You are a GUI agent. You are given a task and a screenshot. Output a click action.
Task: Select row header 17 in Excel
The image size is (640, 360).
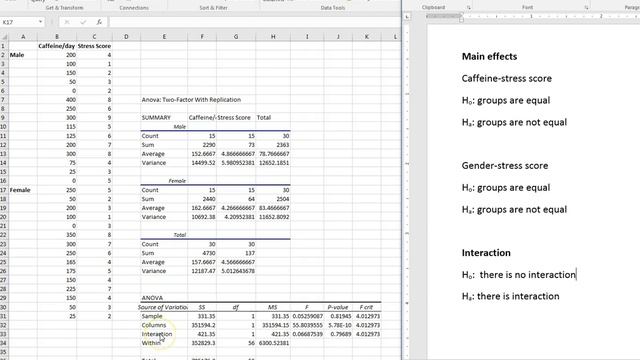pos(3,190)
